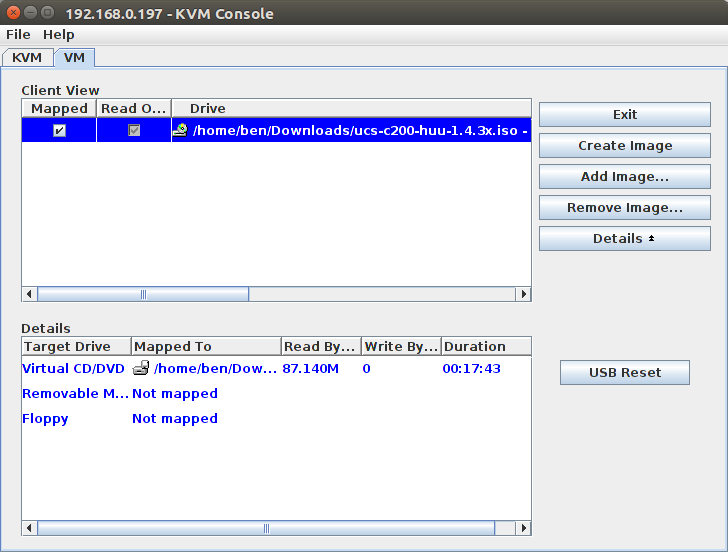Screen dimensions: 728x552
Task: Toggle the Read Only checkbox
Action: tap(134, 130)
